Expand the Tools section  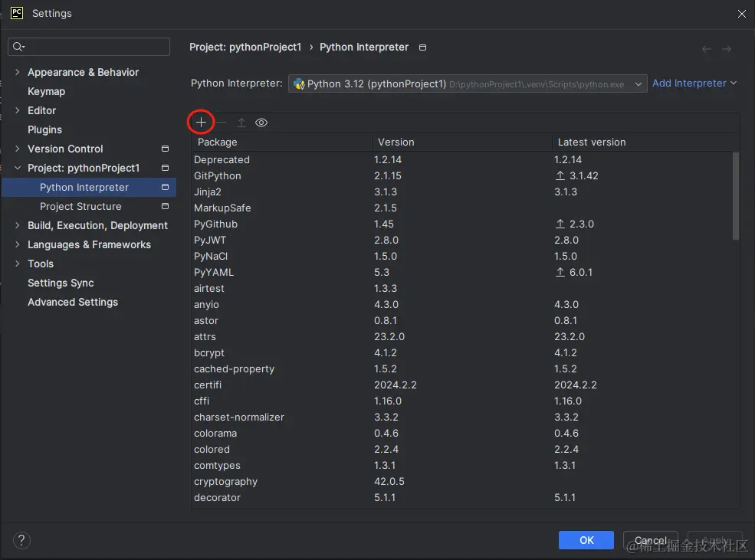click(18, 264)
